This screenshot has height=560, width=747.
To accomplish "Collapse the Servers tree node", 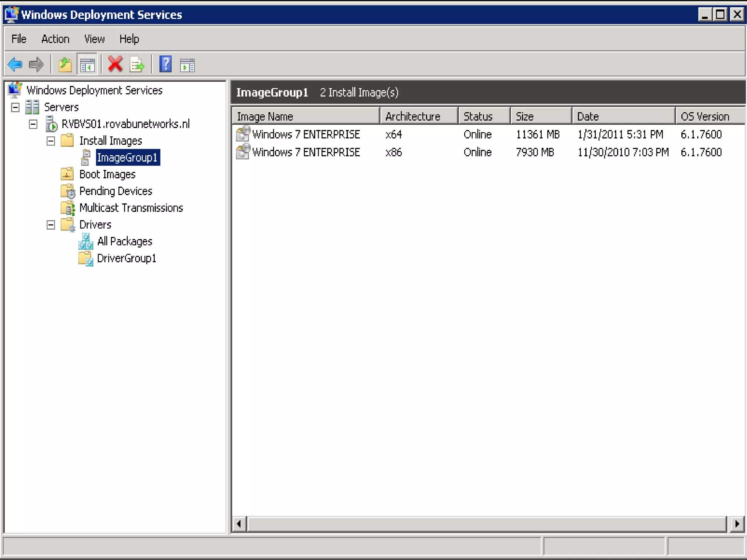I will pyautogui.click(x=15, y=107).
